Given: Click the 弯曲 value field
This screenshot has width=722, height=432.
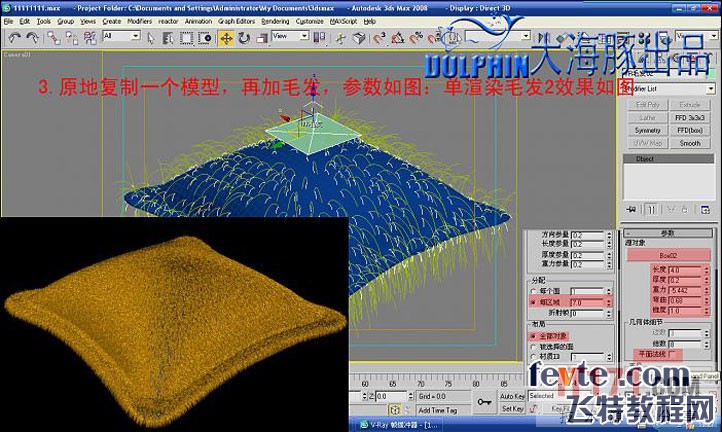Looking at the screenshot, I should [686, 300].
